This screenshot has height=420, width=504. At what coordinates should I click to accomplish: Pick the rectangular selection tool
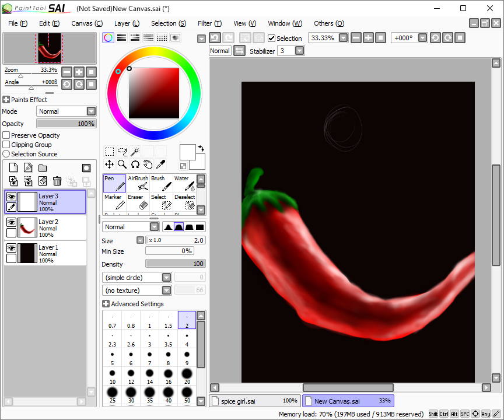[x=109, y=151]
